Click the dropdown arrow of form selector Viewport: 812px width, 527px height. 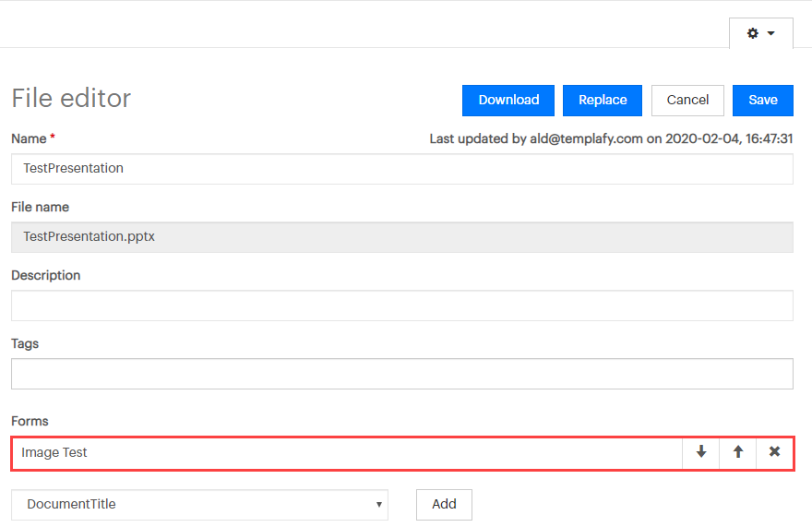point(379,504)
